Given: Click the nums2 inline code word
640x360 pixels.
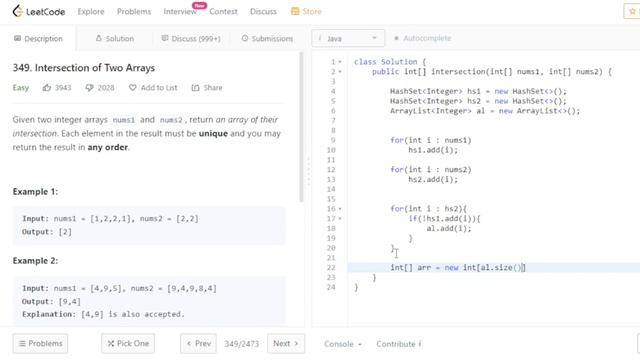Looking at the screenshot, I should [171, 120].
